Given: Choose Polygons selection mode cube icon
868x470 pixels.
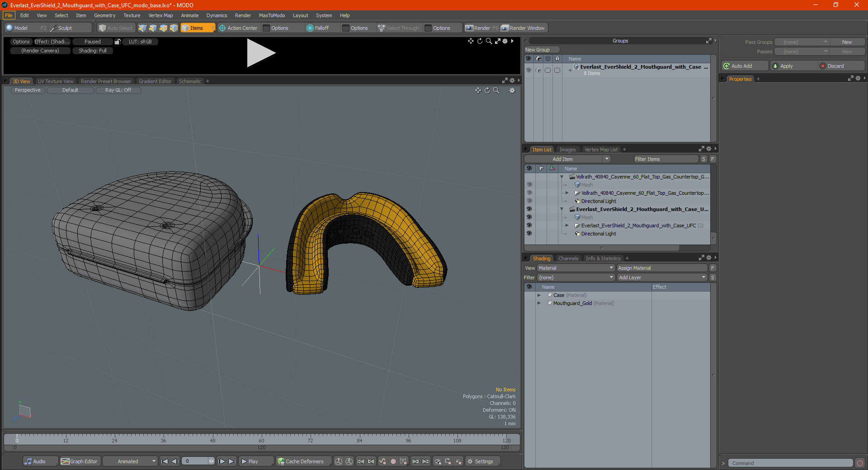Looking at the screenshot, I should 163,28.
